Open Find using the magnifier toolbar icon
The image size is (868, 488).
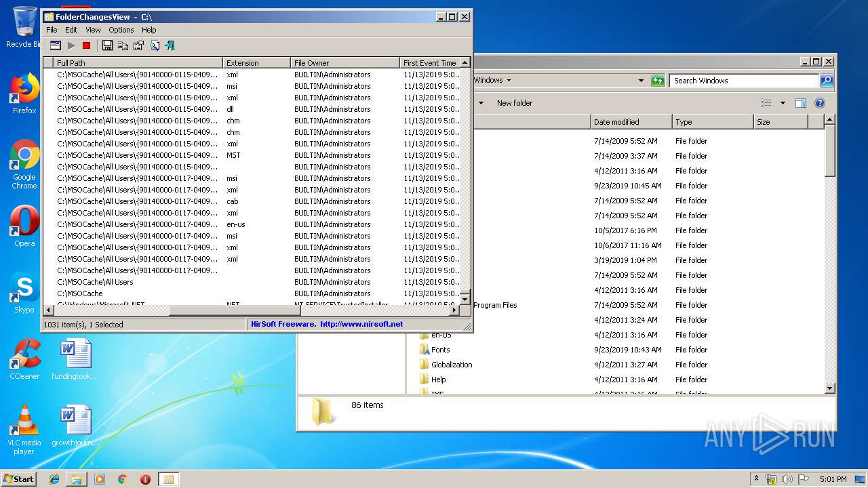155,45
